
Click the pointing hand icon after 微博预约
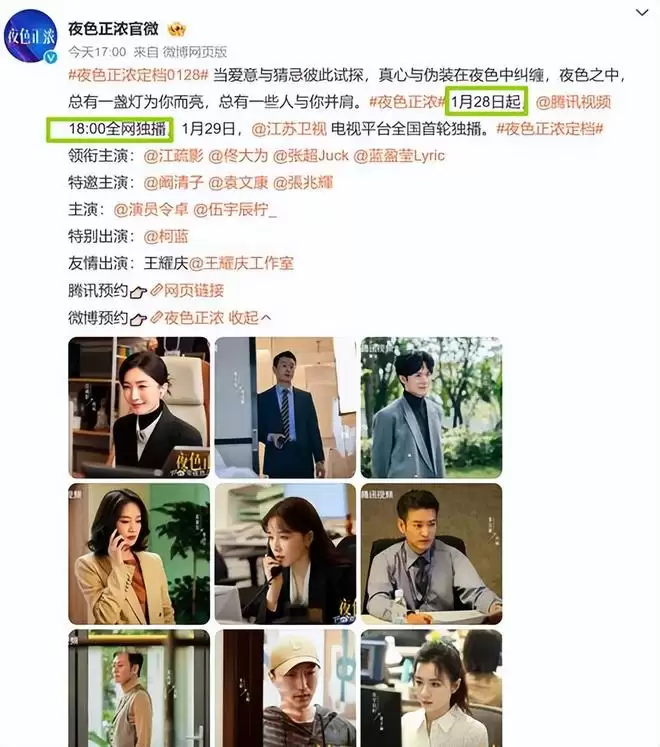pos(138,319)
